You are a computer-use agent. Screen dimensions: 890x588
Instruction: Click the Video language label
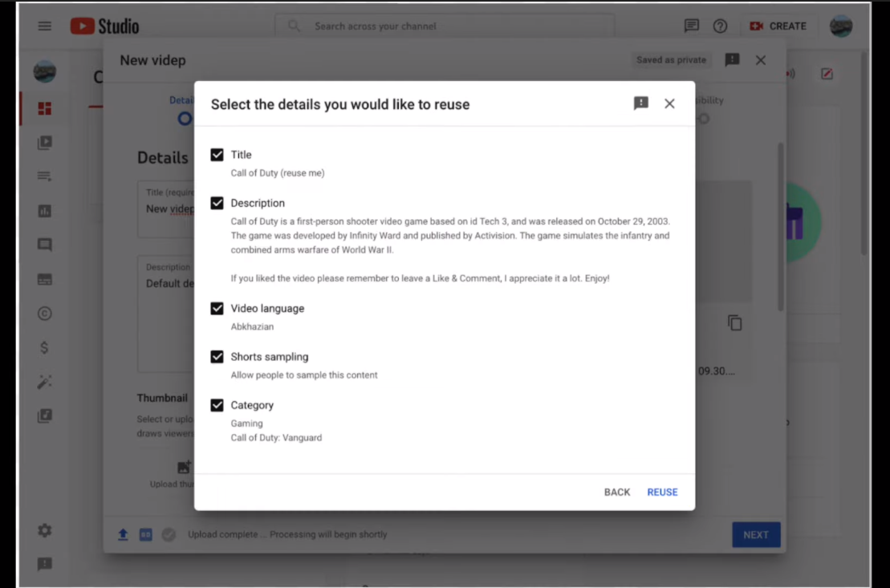(267, 308)
